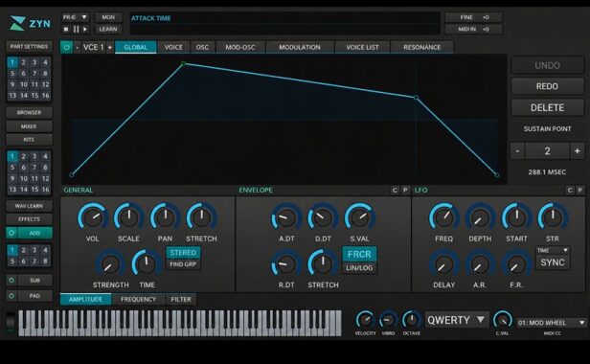
Task: Switch to the VOICE tab
Action: point(173,48)
